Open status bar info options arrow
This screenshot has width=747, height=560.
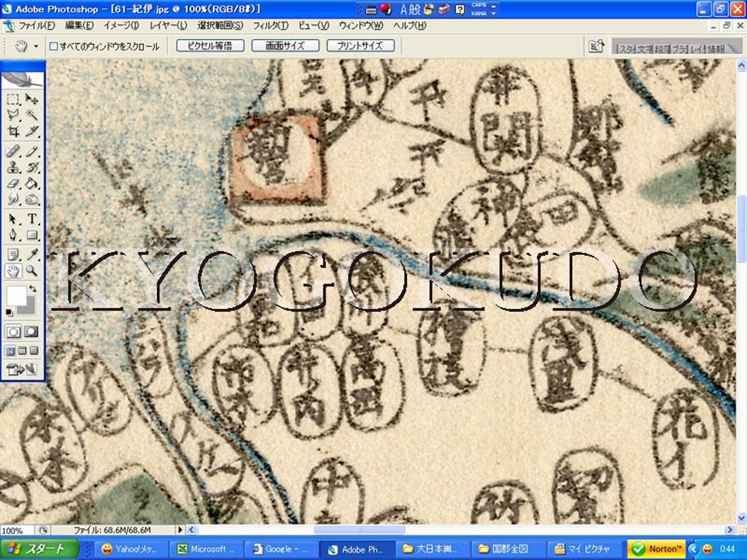pyautogui.click(x=180, y=529)
